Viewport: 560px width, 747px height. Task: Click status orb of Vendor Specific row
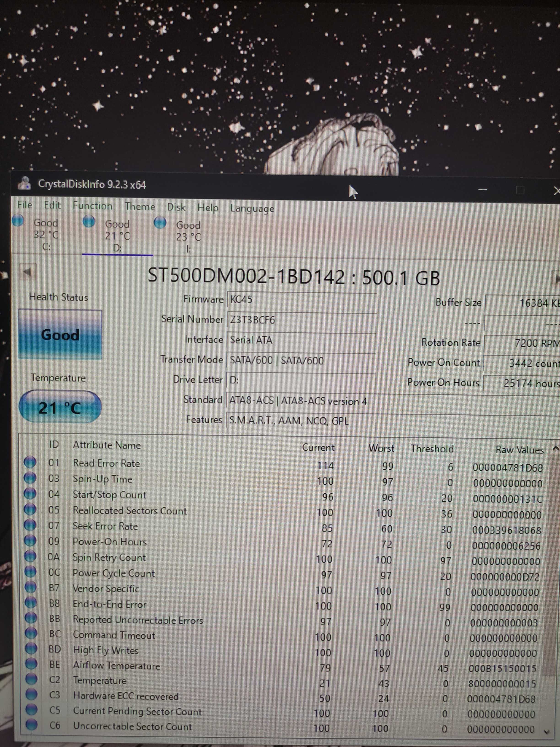click(x=30, y=587)
